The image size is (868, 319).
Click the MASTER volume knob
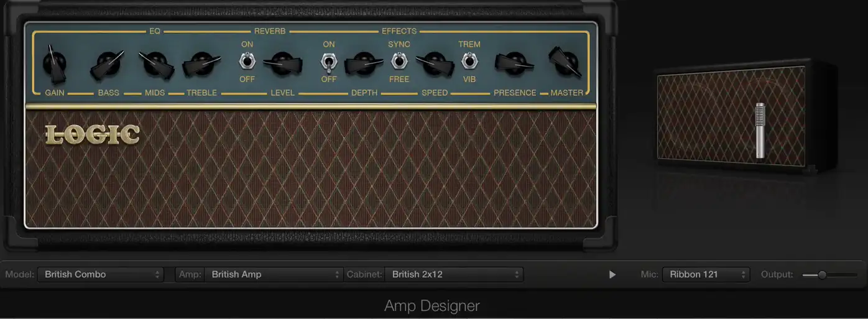point(565,62)
